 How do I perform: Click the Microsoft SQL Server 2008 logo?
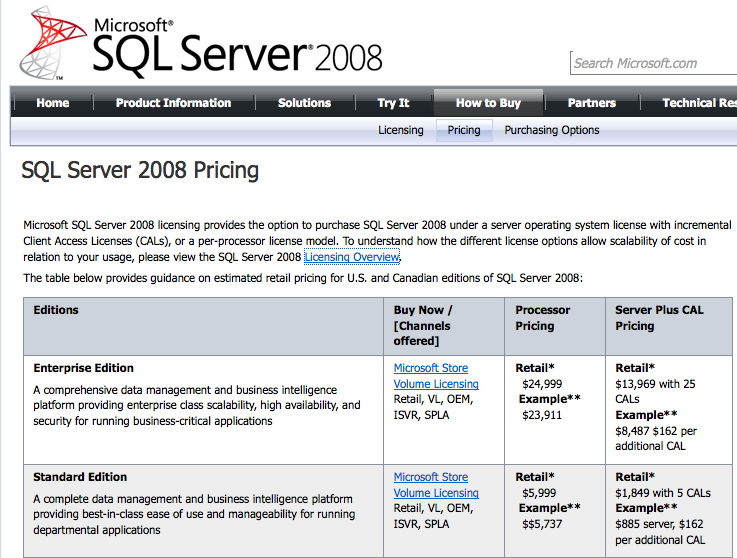(x=201, y=44)
